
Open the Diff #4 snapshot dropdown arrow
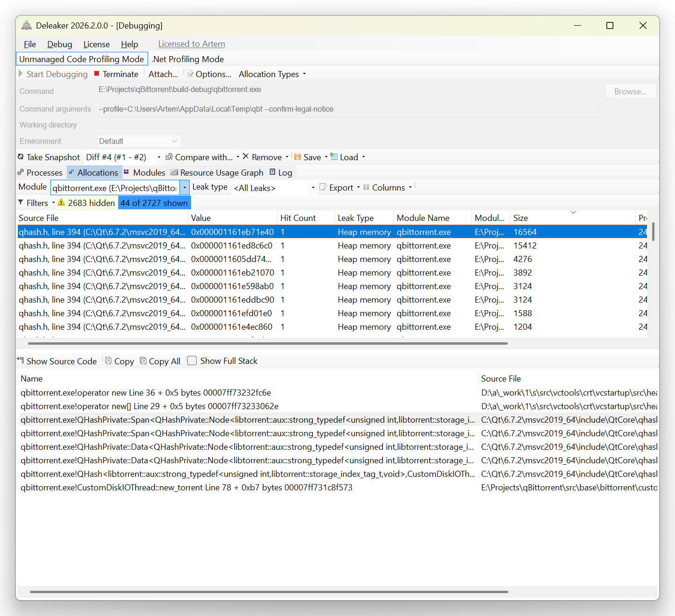click(159, 157)
